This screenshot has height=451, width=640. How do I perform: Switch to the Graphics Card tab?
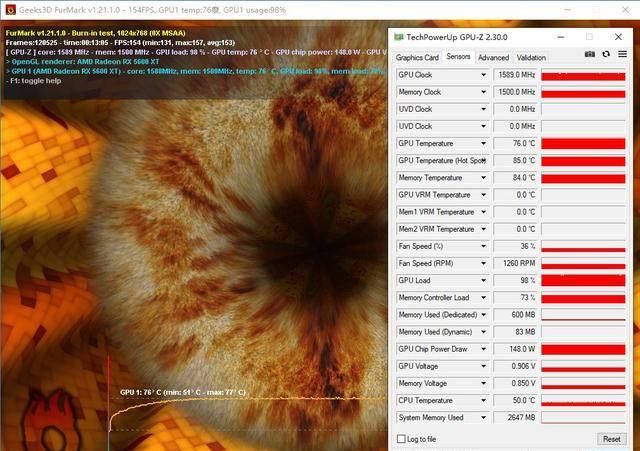tap(417, 58)
